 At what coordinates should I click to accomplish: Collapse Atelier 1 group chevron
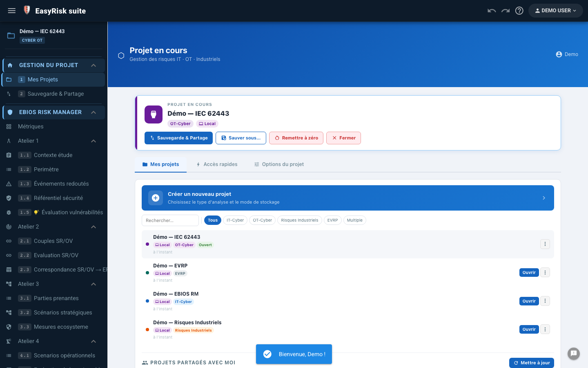tap(94, 141)
